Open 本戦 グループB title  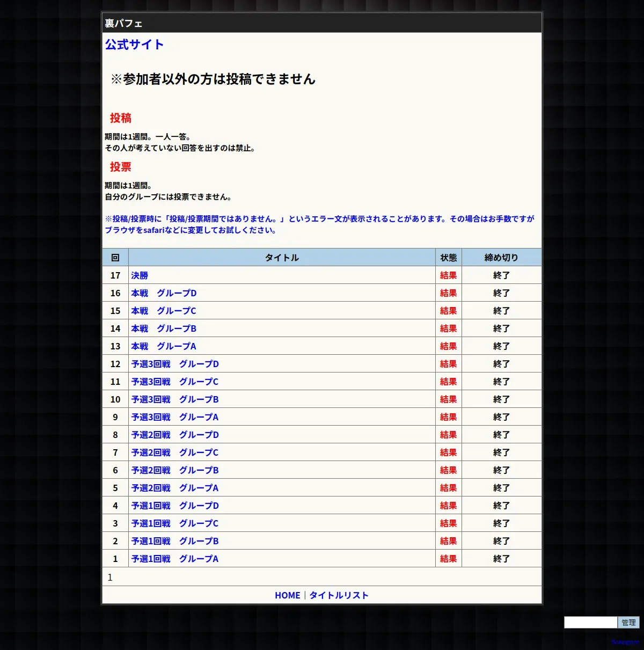[164, 328]
